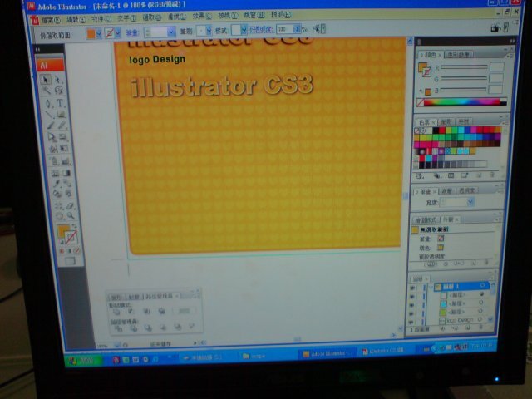Click the opacity value input field

pyautogui.click(x=285, y=29)
